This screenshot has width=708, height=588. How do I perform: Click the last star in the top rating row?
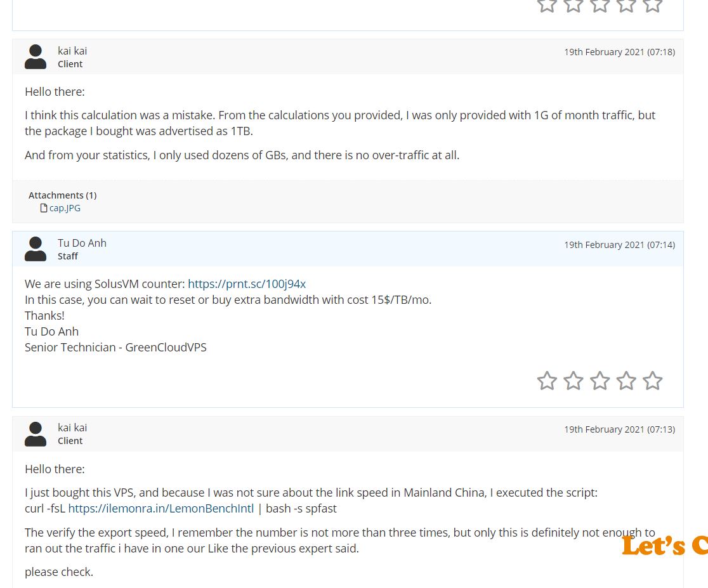pos(652,5)
